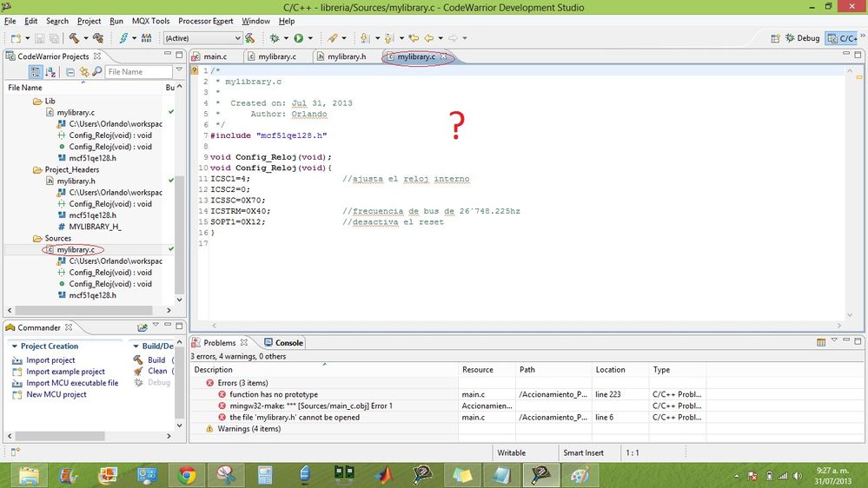Click the New MCU project link
This screenshot has width=868, height=488.
coord(56,394)
